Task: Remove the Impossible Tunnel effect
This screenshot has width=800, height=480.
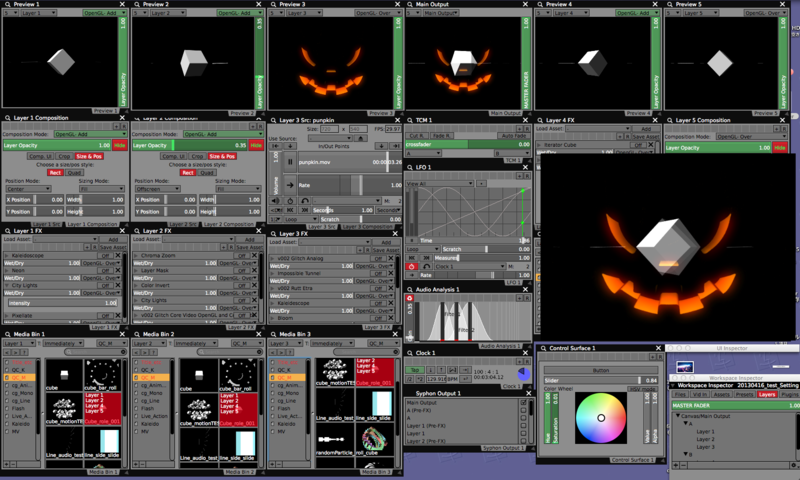Action: [391, 273]
